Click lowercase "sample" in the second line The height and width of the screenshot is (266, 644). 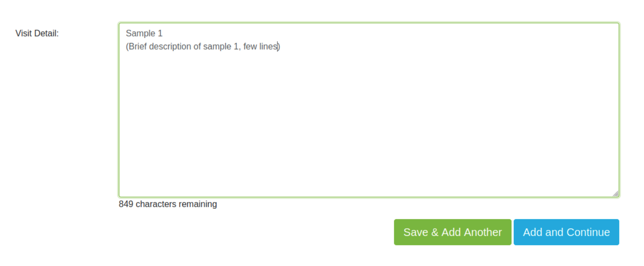pyautogui.click(x=217, y=47)
